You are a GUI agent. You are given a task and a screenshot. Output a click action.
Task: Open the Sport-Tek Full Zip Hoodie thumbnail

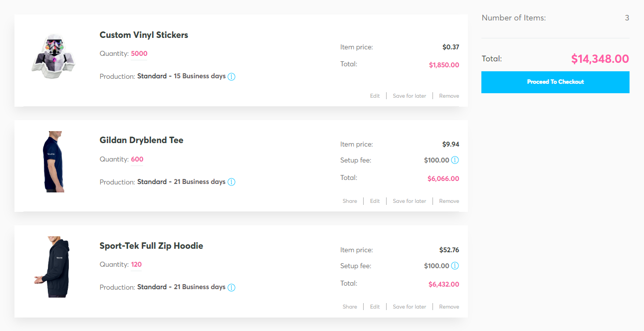53,267
